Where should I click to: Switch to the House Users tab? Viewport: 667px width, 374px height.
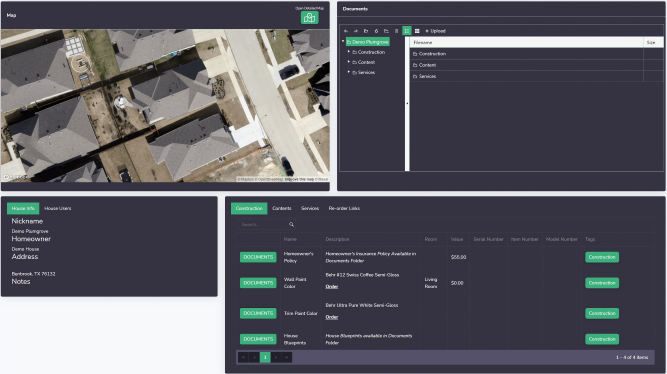58,208
